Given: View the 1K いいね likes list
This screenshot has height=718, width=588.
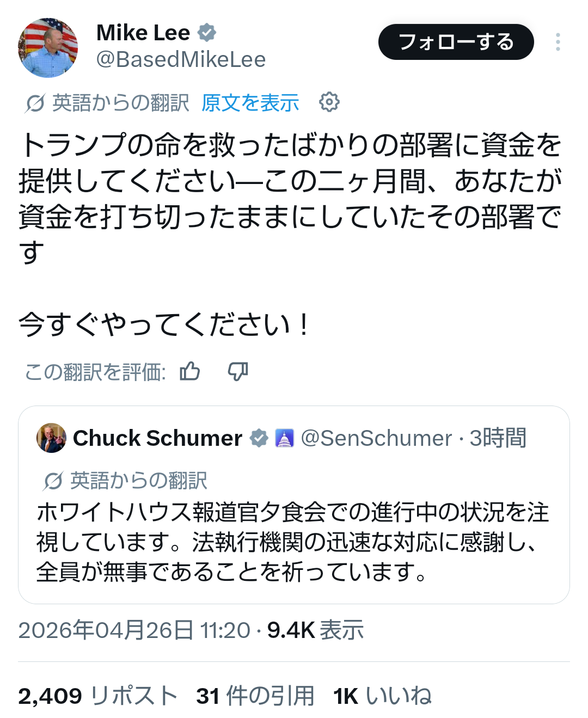Looking at the screenshot, I should tap(382, 696).
